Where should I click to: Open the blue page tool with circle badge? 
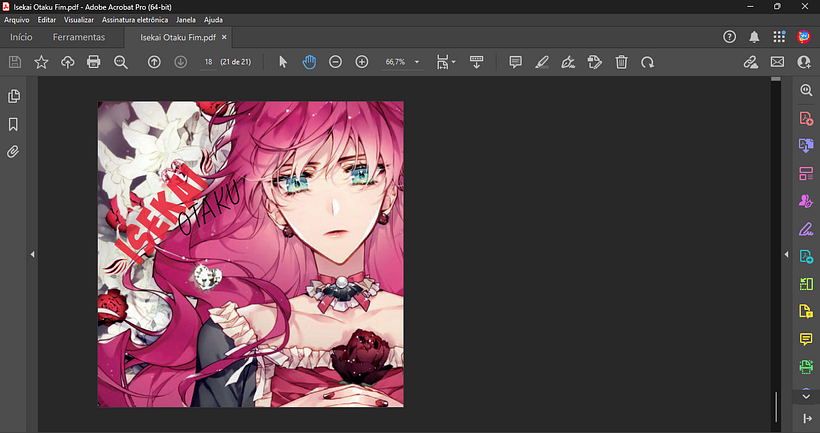tap(806, 256)
